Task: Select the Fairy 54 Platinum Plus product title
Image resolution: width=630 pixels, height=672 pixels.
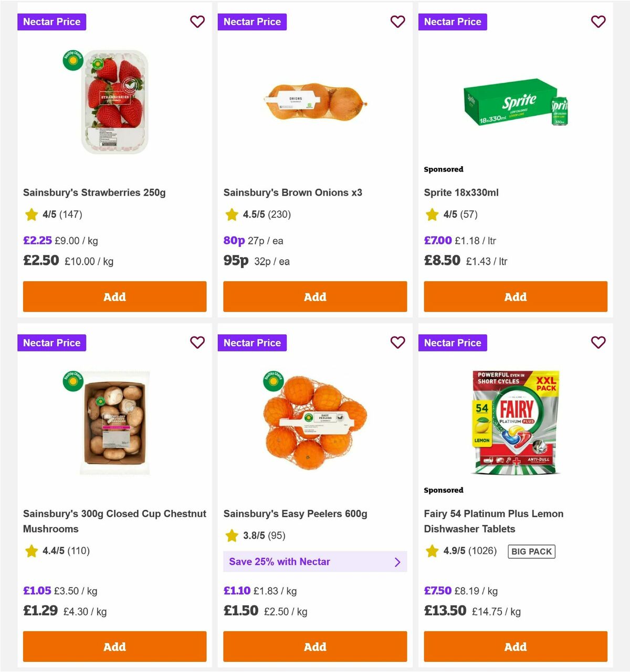Action: click(x=493, y=521)
